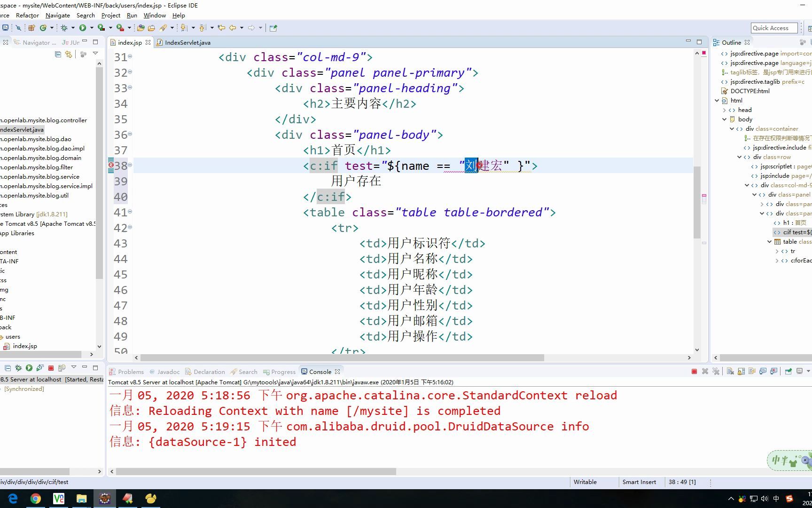
Task: Toggle Skip All Breakpoints icon
Action: tap(18, 28)
